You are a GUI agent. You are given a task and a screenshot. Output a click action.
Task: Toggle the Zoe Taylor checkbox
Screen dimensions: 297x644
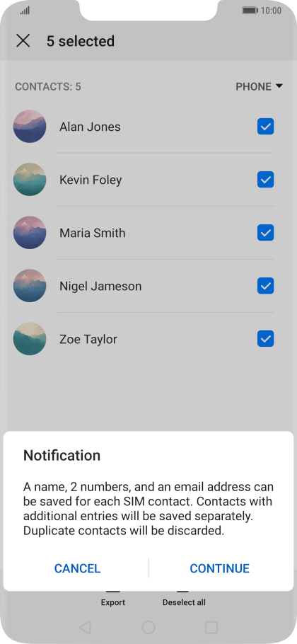point(265,338)
